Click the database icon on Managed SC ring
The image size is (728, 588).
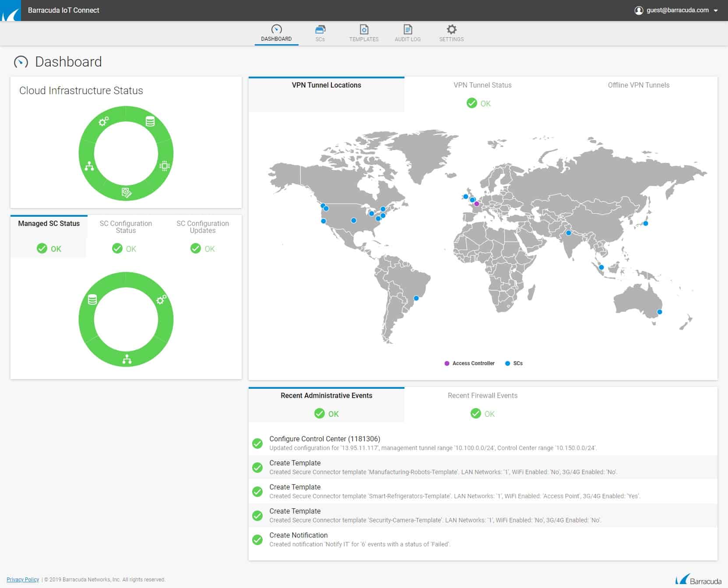(x=92, y=299)
